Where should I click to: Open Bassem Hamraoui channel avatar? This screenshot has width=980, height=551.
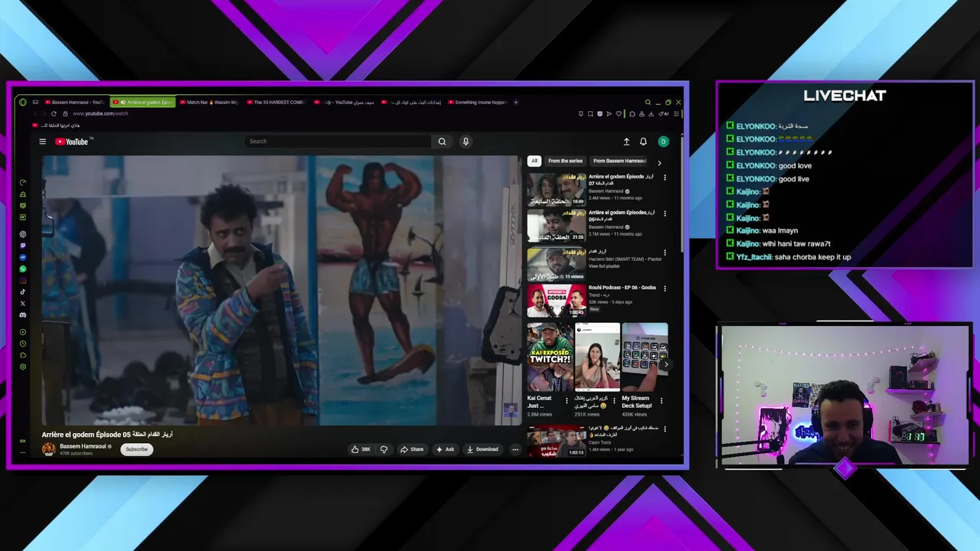[x=49, y=449]
